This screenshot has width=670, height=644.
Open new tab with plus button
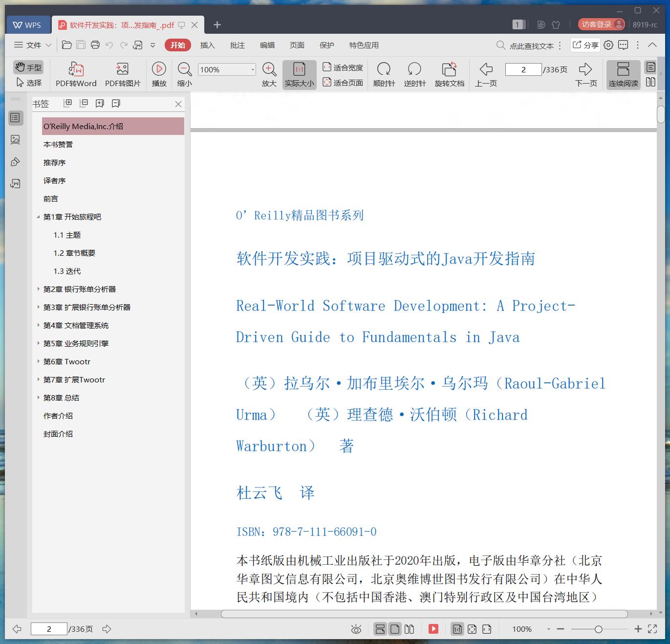[217, 24]
